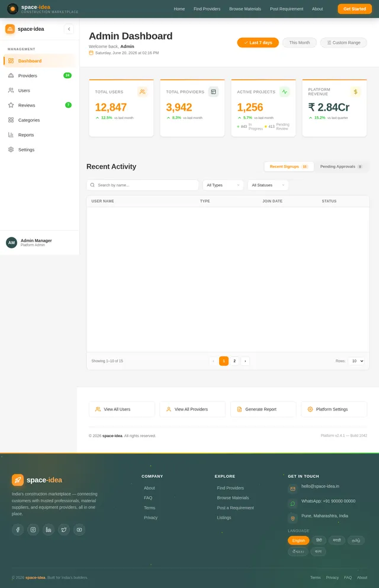Switch language to Bengali

tap(318, 552)
